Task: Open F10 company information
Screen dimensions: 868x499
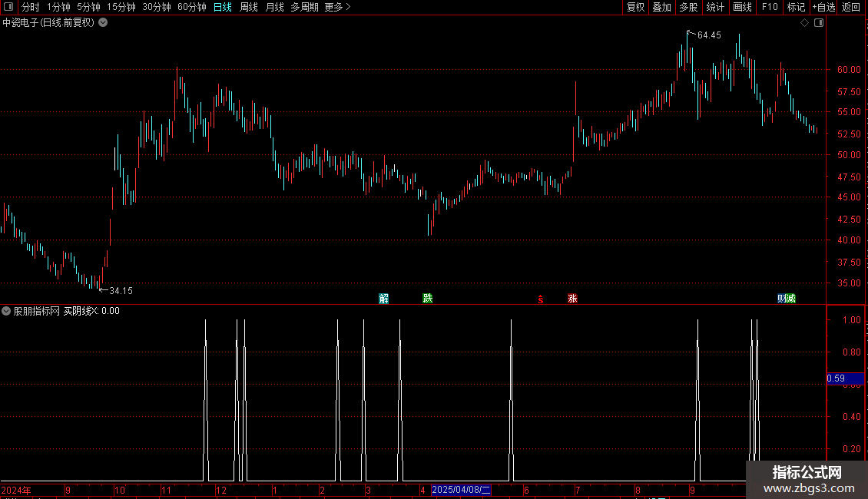Action: pyautogui.click(x=770, y=7)
